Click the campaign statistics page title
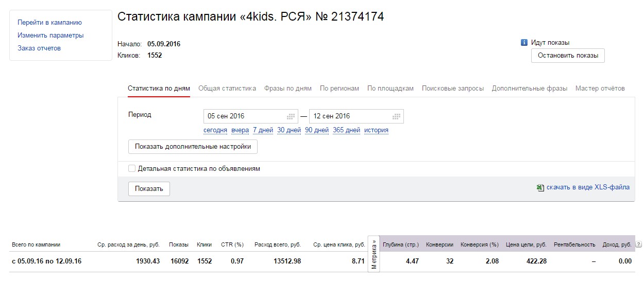Screen dimensions: 644x281 (x=250, y=16)
